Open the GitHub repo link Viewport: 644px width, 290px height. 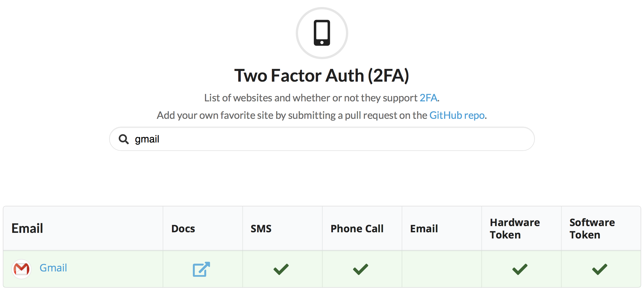pos(457,115)
